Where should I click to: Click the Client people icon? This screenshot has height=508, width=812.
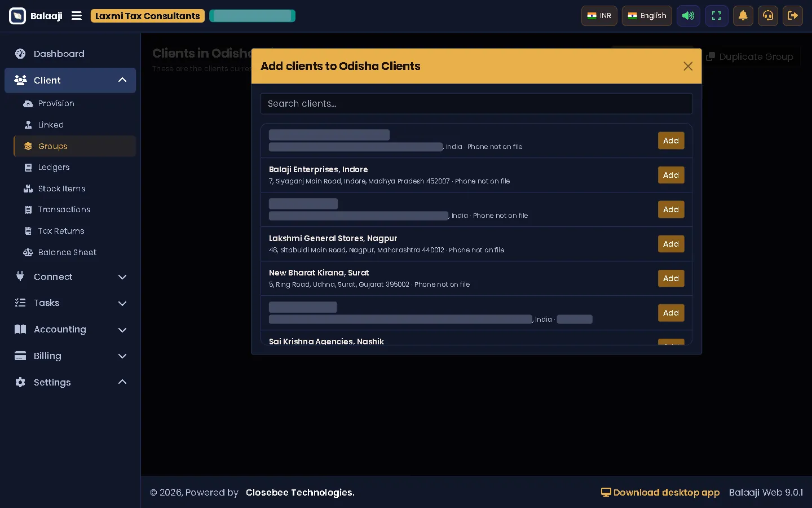(x=20, y=80)
